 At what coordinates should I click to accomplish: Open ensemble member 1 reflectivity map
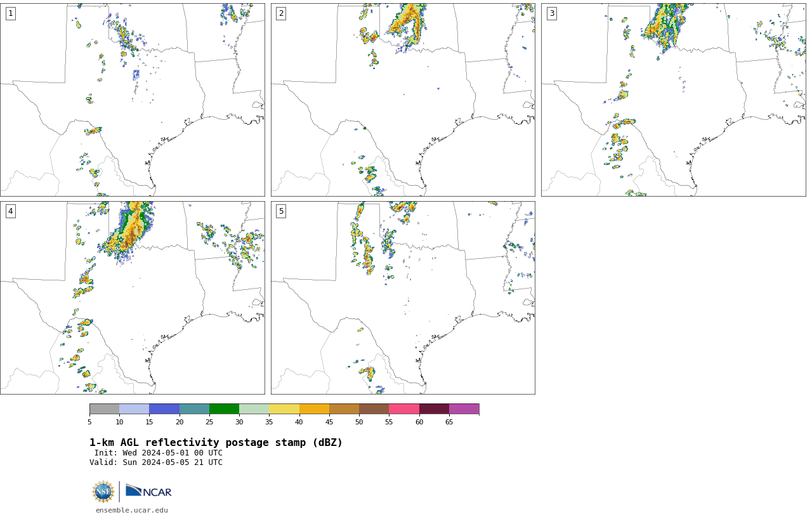coord(133,100)
